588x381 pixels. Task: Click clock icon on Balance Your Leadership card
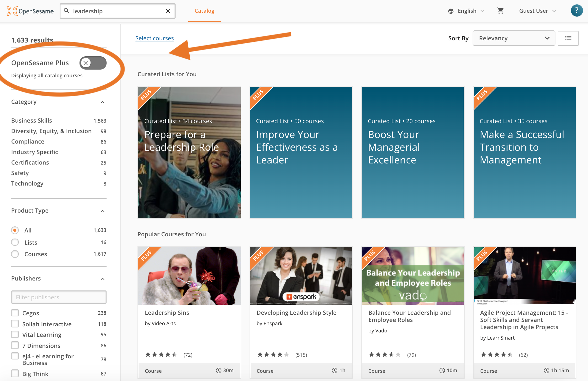(442, 371)
